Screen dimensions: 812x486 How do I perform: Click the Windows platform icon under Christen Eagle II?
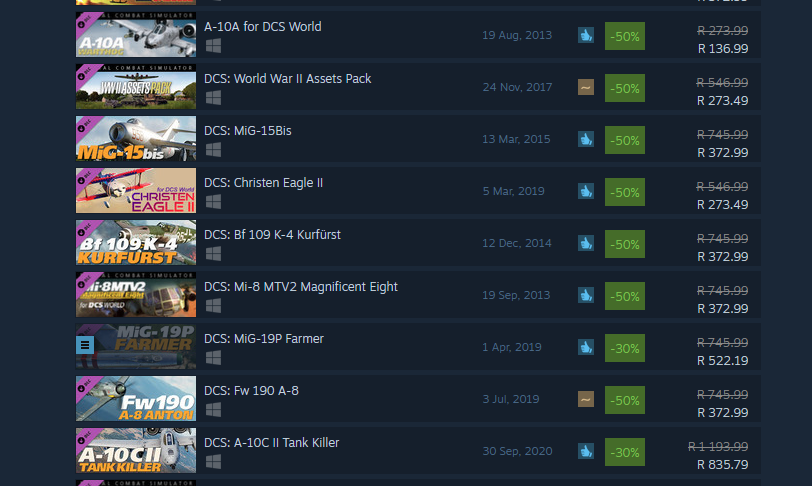coord(213,202)
